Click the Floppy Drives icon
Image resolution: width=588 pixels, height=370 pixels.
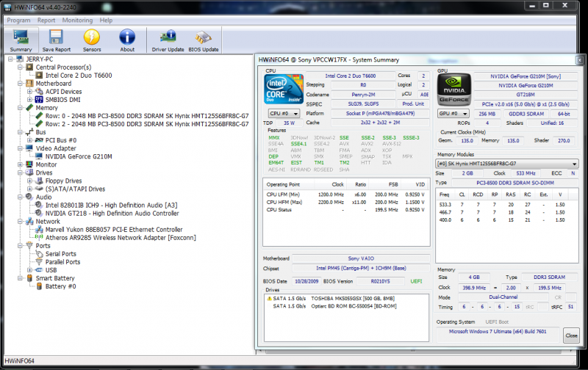(x=39, y=181)
